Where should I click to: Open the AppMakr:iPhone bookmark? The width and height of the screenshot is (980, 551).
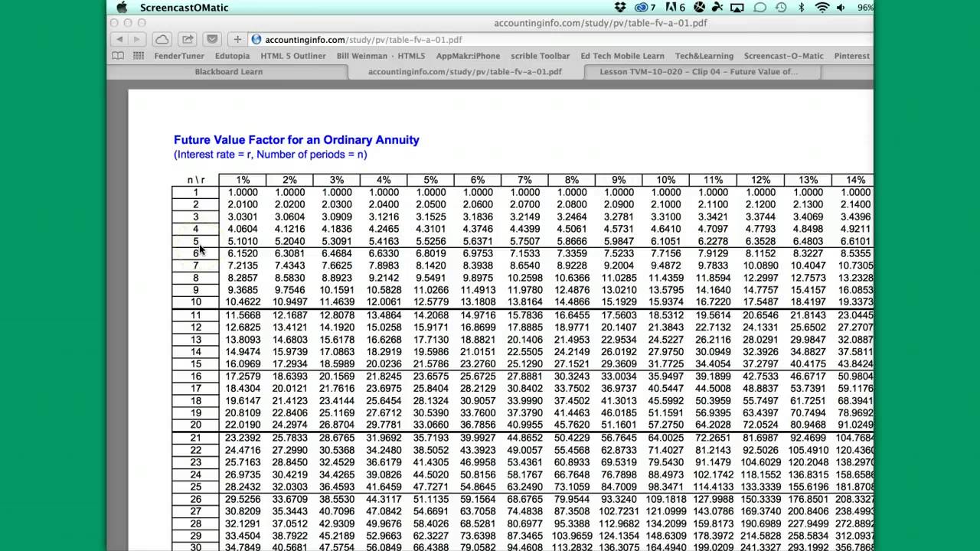click(x=468, y=56)
